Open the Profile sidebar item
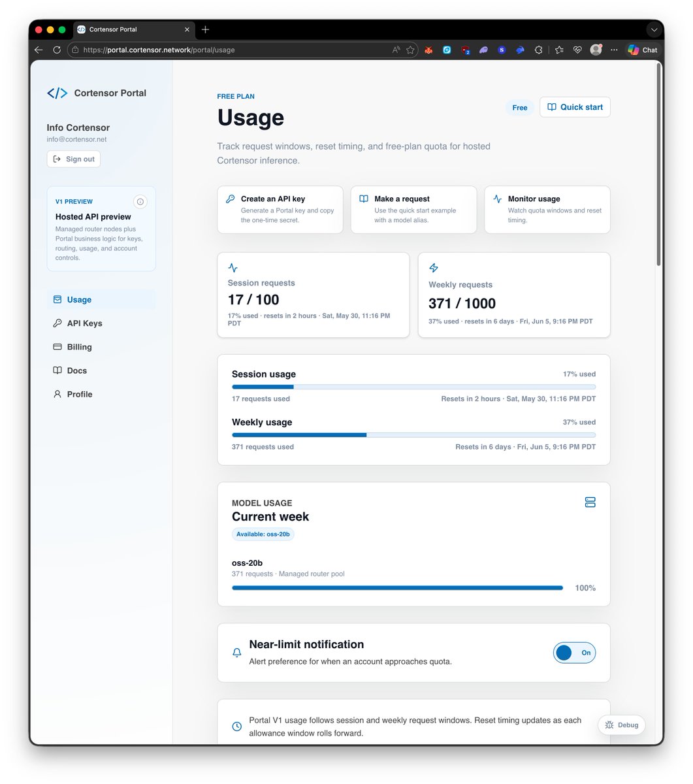 coord(101,394)
